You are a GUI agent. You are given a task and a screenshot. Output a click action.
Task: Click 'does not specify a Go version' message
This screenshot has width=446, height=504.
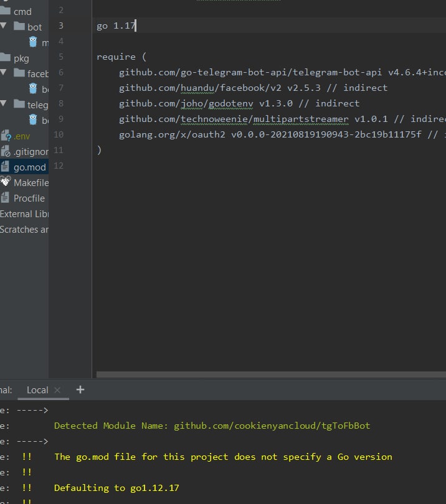pos(313,457)
